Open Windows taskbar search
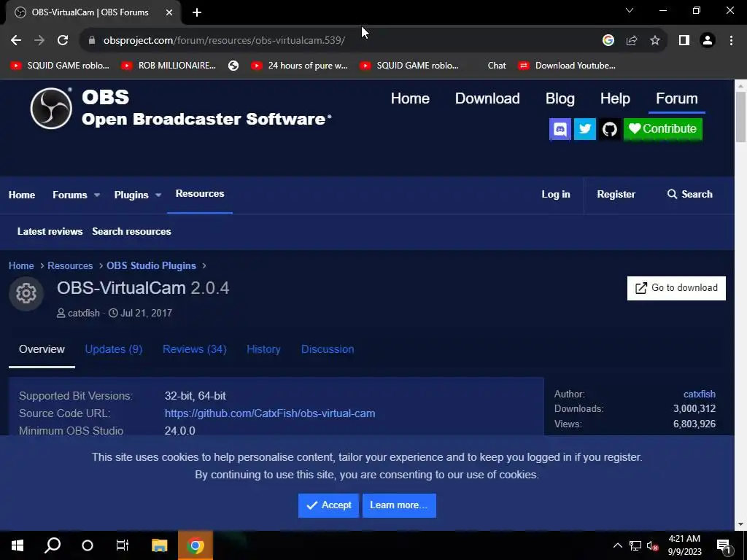Screen dimensions: 747x560 point(53,545)
